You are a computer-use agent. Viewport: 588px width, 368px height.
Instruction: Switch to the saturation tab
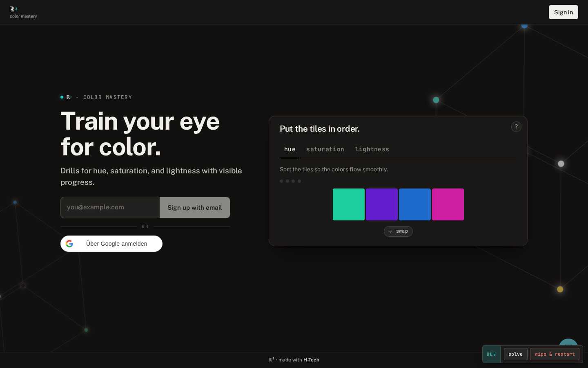(x=325, y=149)
